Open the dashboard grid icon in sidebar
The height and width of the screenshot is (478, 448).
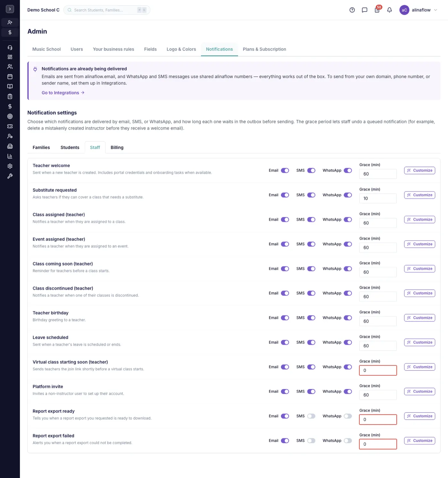(x=10, y=57)
